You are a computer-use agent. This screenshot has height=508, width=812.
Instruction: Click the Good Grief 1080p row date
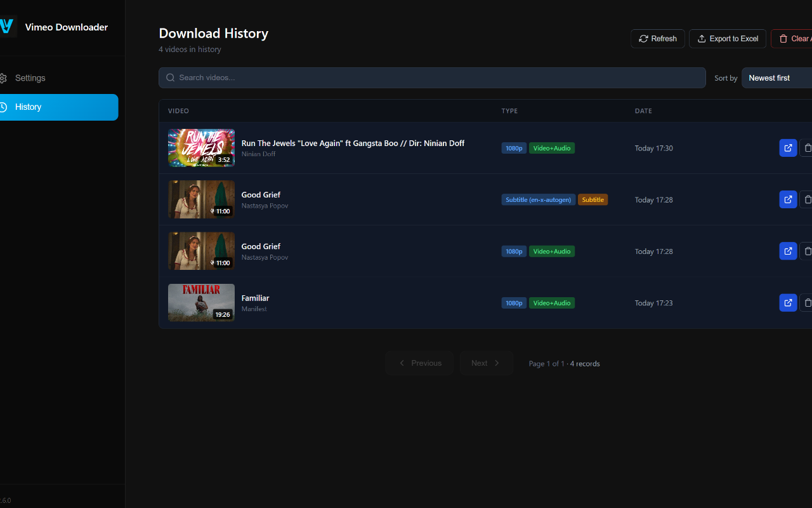(x=654, y=251)
